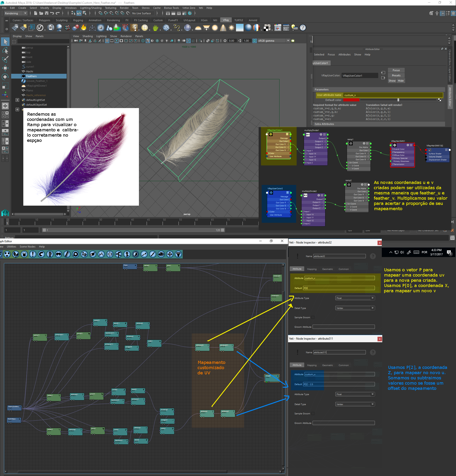Toggle Sample Groom checkbox for attribute32
This screenshot has width=456, height=476.
point(313,317)
